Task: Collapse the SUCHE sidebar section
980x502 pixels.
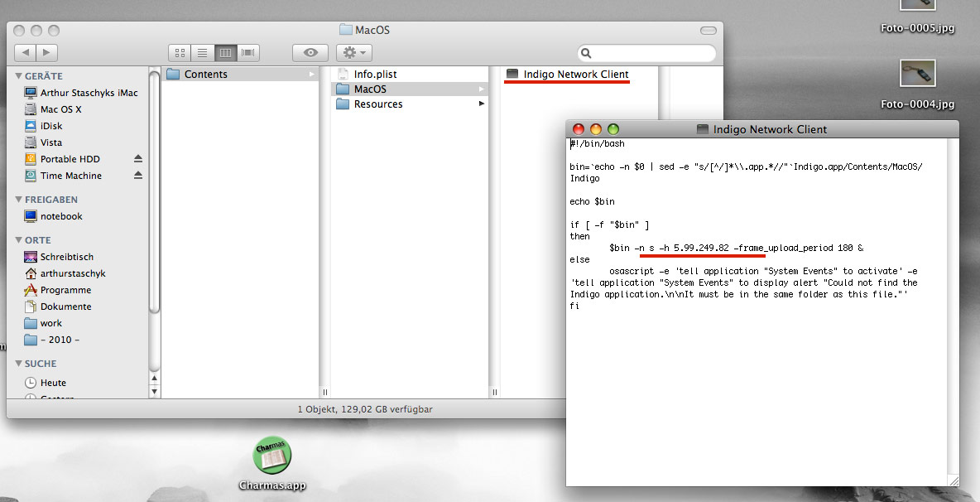Action: [19, 363]
